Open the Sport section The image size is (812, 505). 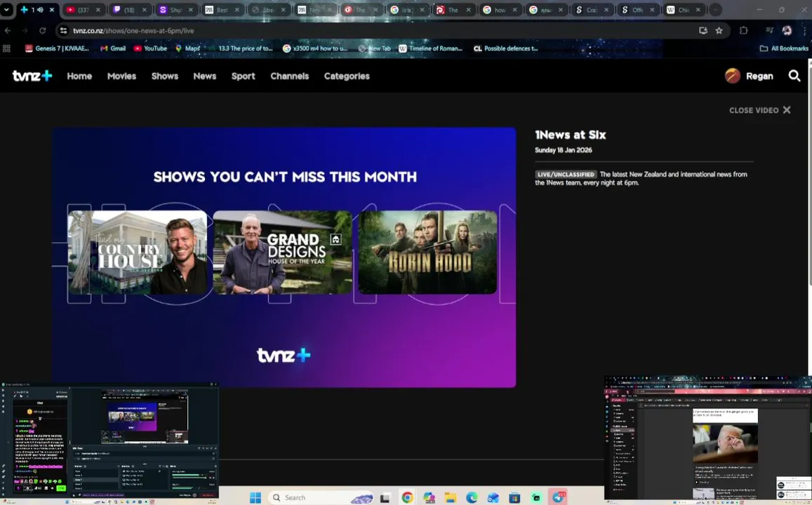tap(243, 76)
